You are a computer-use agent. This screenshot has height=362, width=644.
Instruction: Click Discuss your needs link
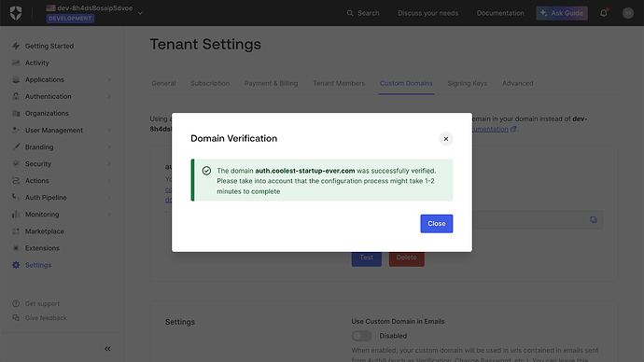pyautogui.click(x=428, y=13)
